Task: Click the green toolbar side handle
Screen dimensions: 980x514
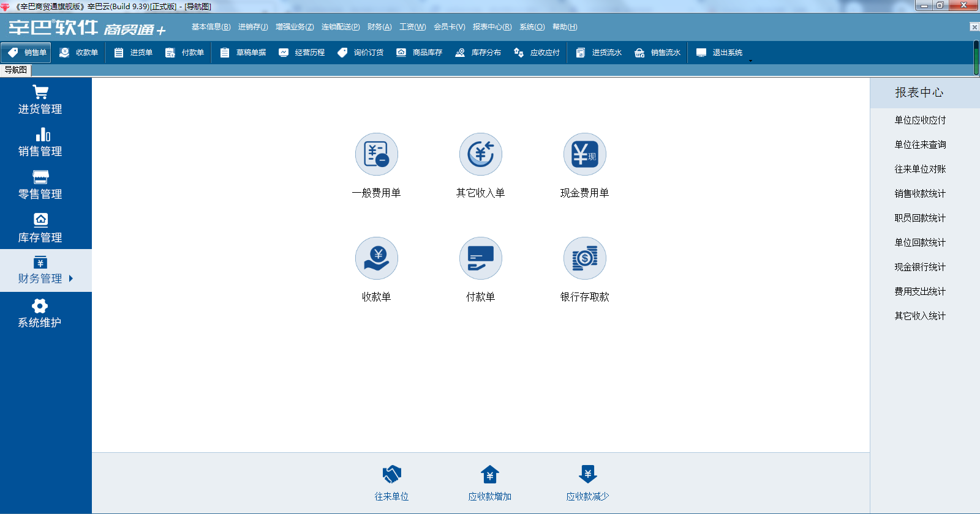Action: point(976,58)
